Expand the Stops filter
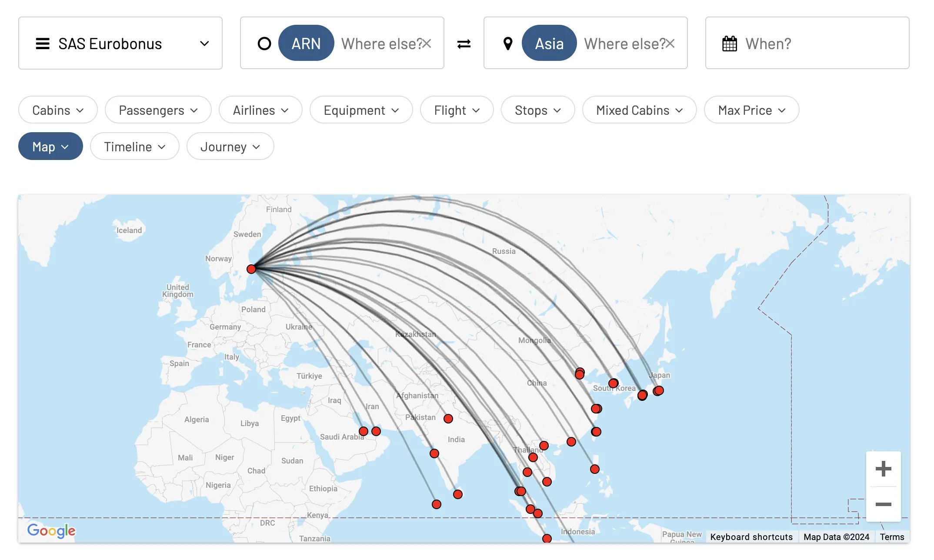Screen dimensions: 934x560 (x=538, y=110)
